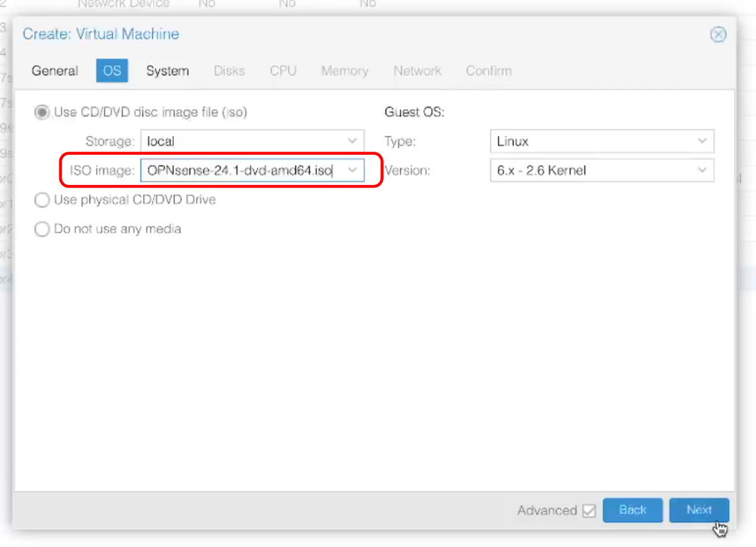Switch to the CPU tab
Image resolution: width=756 pixels, height=547 pixels.
pyautogui.click(x=283, y=70)
